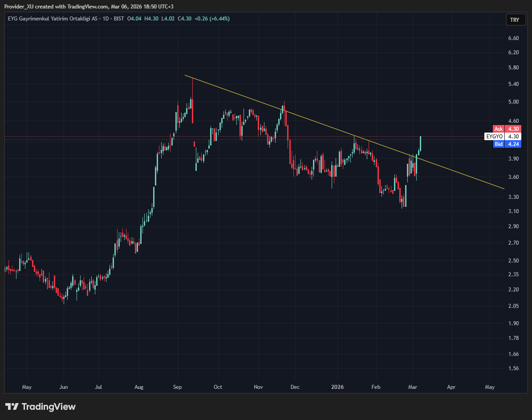The image size is (532, 420).
Task: Click the 2.90 price axis label
Action: click(513, 226)
